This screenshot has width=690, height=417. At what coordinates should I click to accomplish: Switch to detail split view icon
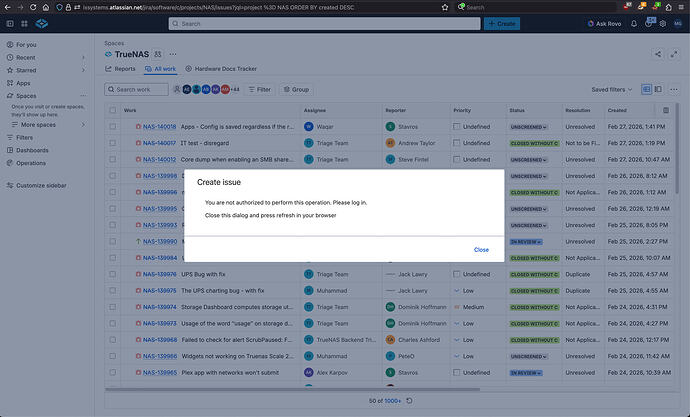click(658, 89)
